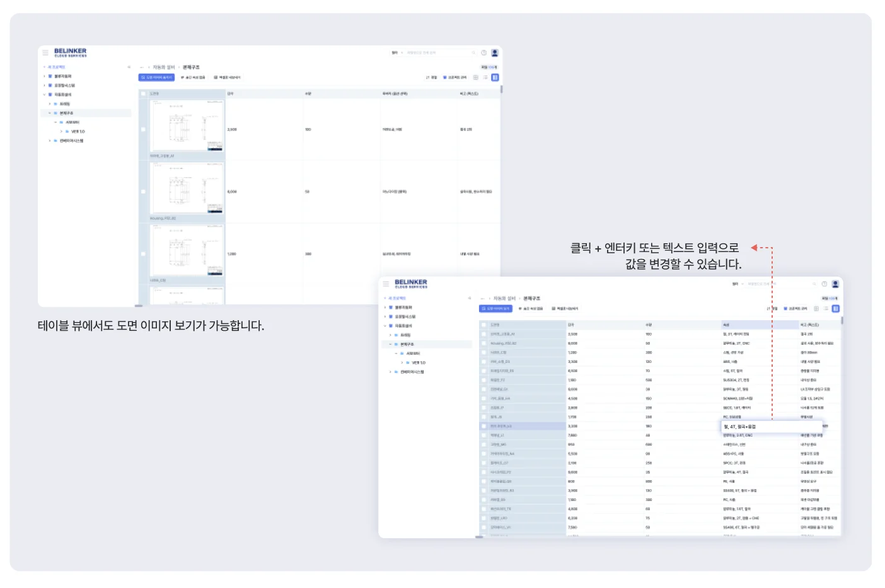Click the breadcrumb back arrow in thumbnail-view window
The width and height of the screenshot is (885, 588).
click(142, 67)
